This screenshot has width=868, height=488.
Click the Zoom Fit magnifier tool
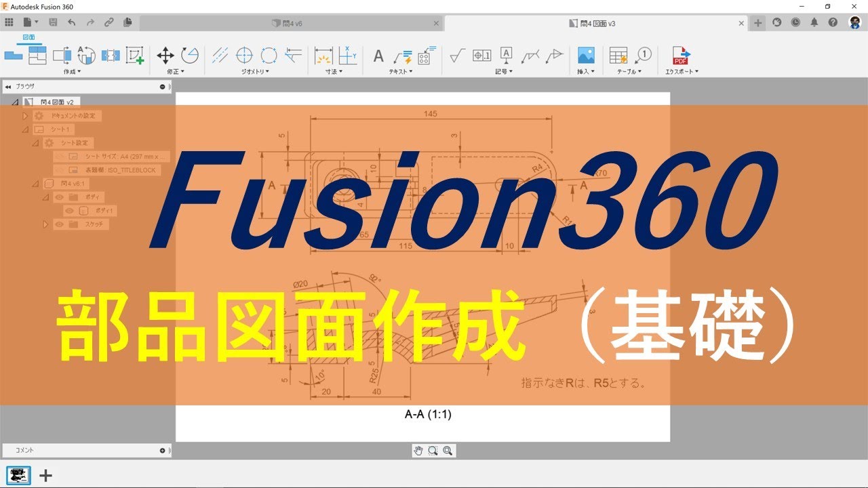(448, 451)
